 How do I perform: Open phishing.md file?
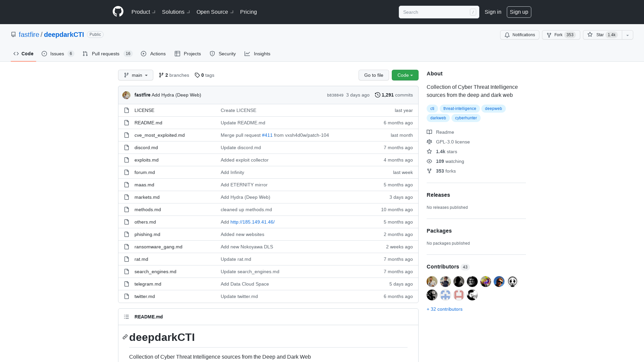[x=147, y=234]
